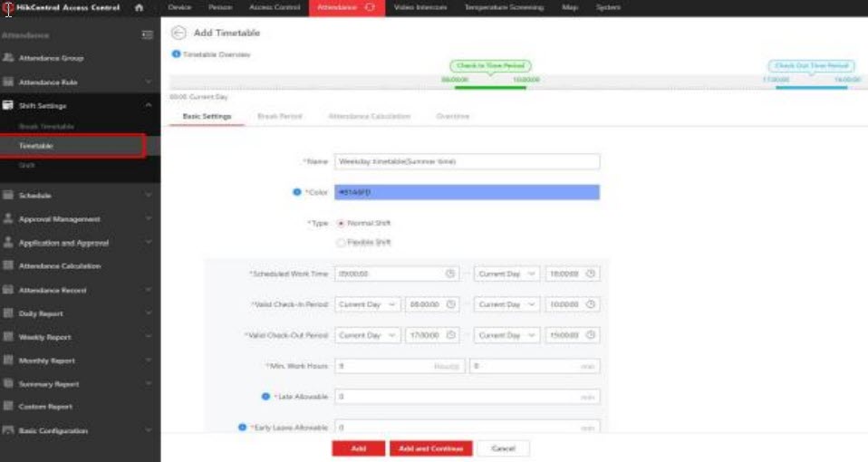Click the Add and Continue button
Screen dimensions: 868x462
coord(431,448)
